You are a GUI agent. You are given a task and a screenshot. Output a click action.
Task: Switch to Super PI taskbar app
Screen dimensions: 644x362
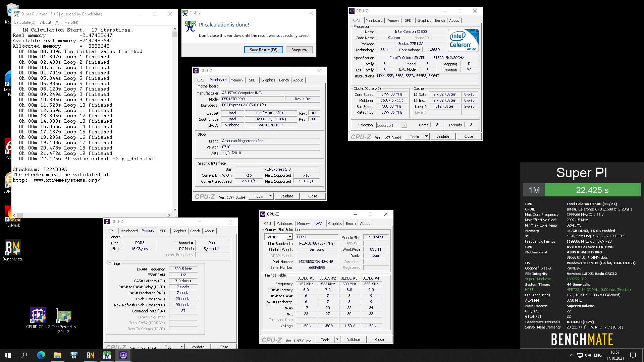pyautogui.click(x=107, y=355)
